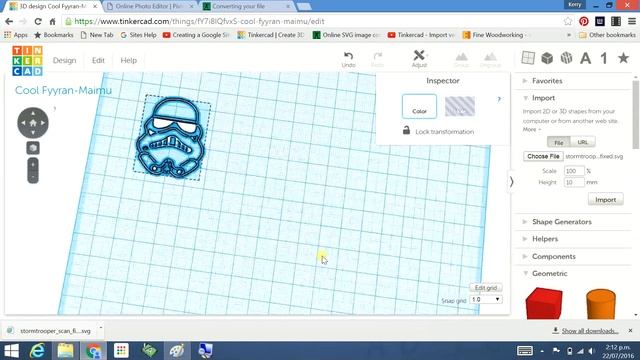The height and width of the screenshot is (360, 640).
Task: Select the stormtrooper shape on the workplane
Action: [x=171, y=138]
